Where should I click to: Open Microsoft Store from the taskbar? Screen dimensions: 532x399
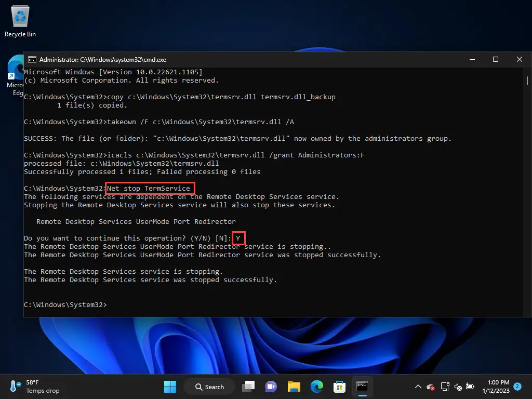click(339, 387)
